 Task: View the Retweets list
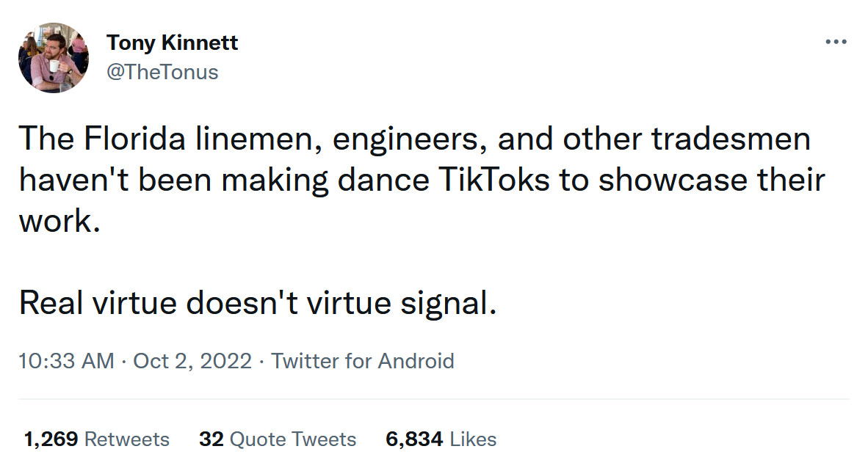click(127, 439)
